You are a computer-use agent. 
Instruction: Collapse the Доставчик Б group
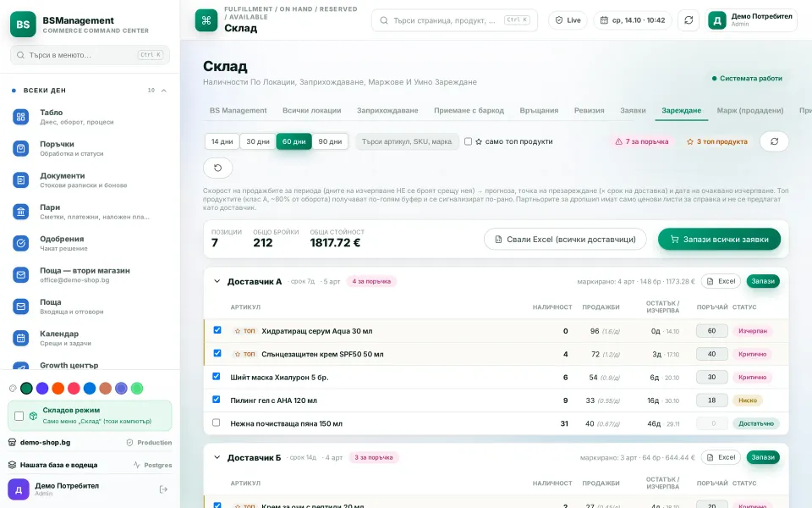click(217, 458)
